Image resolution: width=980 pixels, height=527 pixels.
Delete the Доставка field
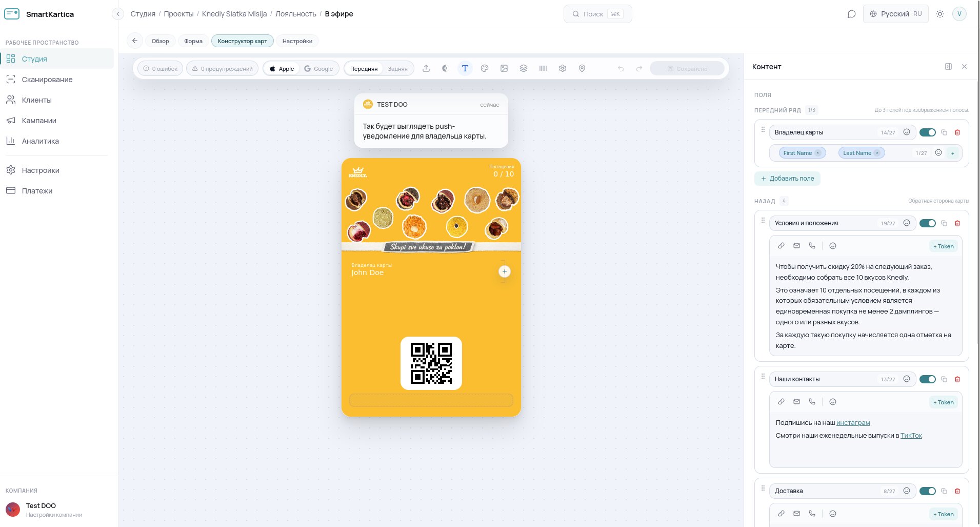[x=957, y=491]
